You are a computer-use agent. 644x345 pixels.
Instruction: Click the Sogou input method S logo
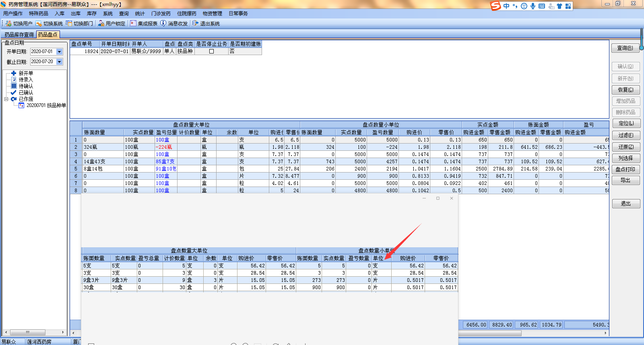(x=495, y=6)
